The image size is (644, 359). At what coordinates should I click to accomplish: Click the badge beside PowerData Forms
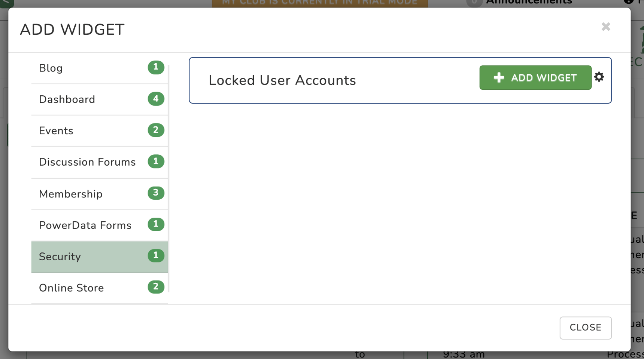(155, 224)
